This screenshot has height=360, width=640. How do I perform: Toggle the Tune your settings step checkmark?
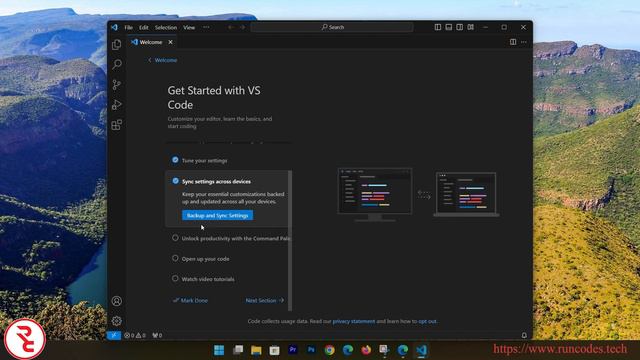[175, 160]
